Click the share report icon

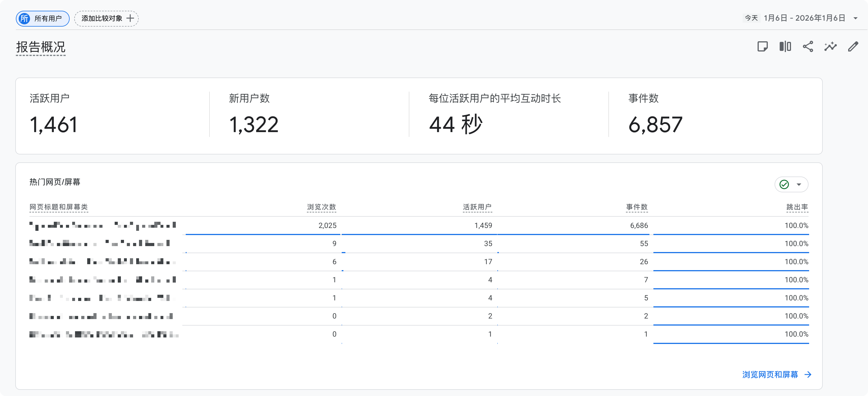808,46
